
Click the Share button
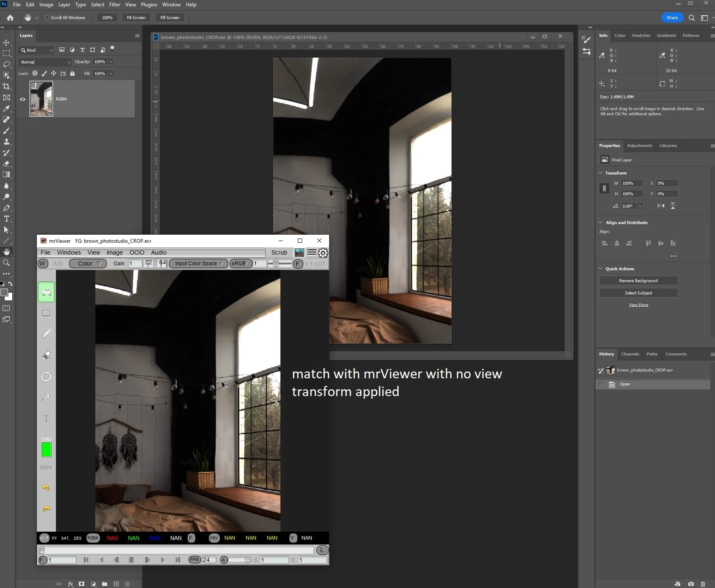pos(672,18)
